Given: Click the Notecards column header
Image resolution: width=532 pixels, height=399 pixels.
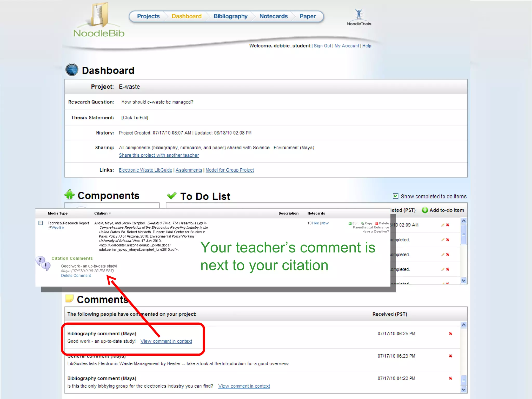Looking at the screenshot, I should pyautogui.click(x=316, y=213).
